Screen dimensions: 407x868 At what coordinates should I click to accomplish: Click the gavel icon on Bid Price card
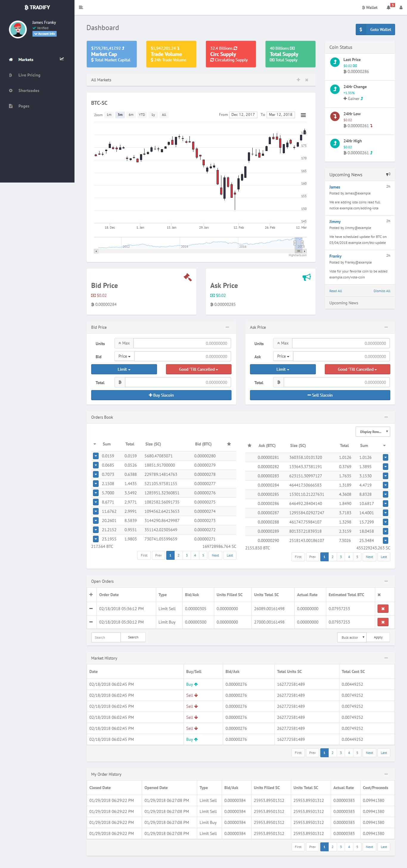click(188, 277)
